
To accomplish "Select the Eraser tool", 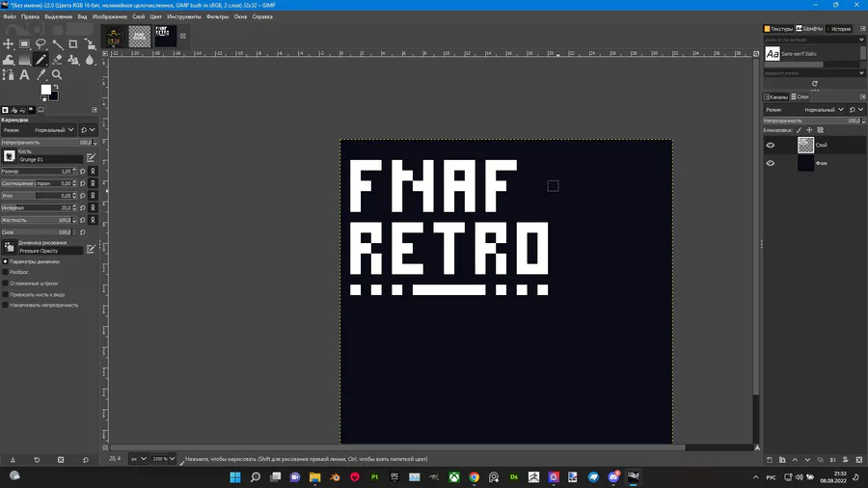I will (57, 59).
